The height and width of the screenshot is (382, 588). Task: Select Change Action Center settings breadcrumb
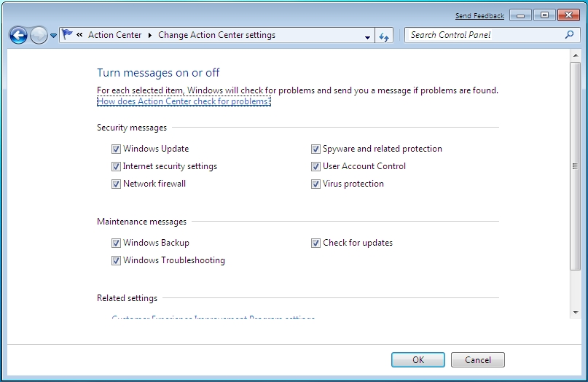(x=216, y=35)
